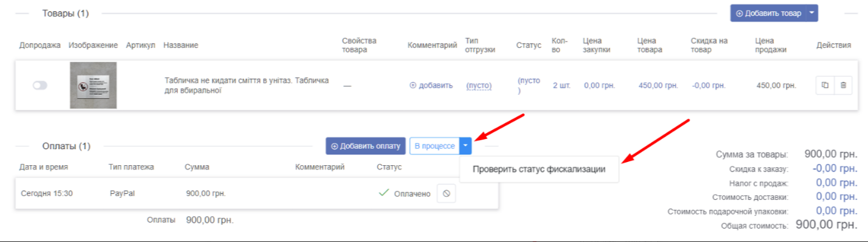Image resolution: width=868 pixels, height=242 pixels.
Task: Click the Сегодня 15:30 payment date
Action: [47, 193]
